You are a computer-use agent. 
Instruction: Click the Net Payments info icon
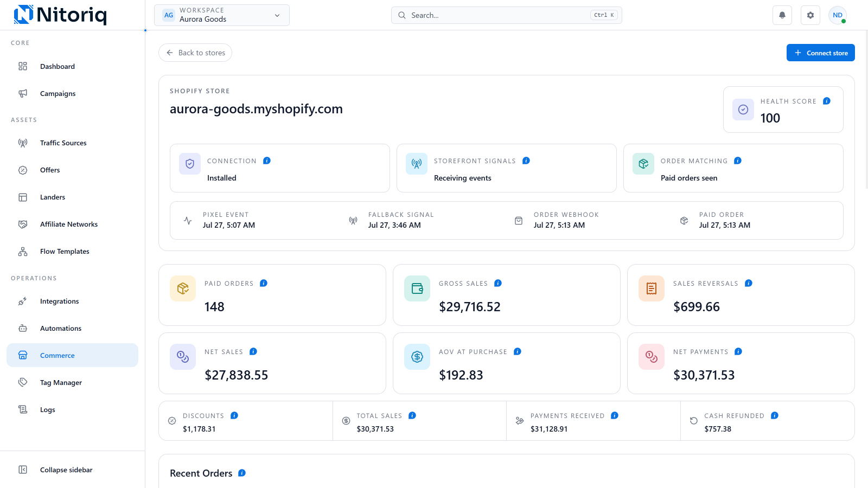point(738,351)
